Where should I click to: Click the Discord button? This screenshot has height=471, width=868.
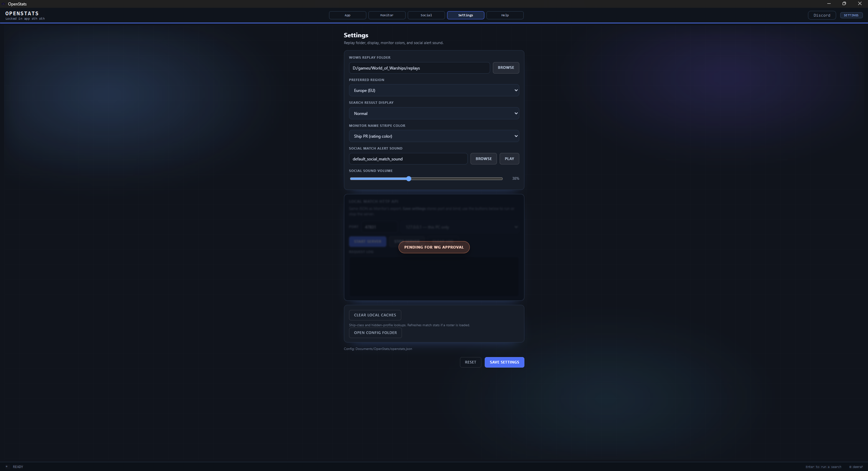point(822,15)
